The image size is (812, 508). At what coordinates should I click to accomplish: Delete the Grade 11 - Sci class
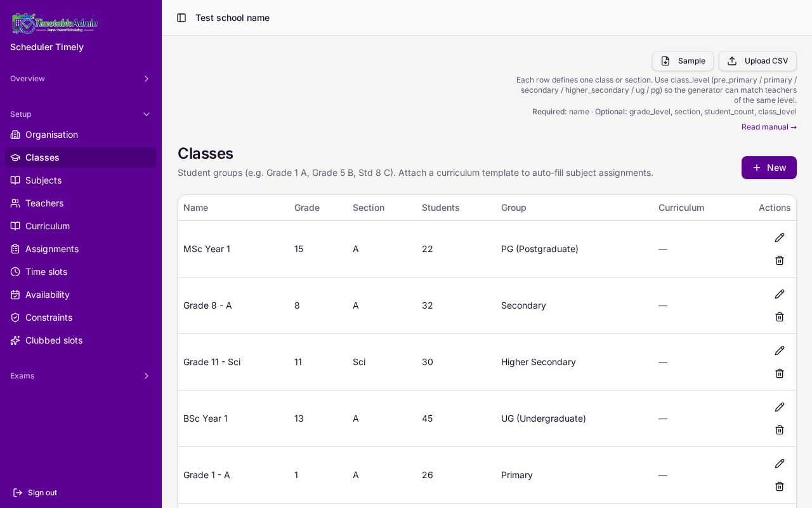point(780,373)
